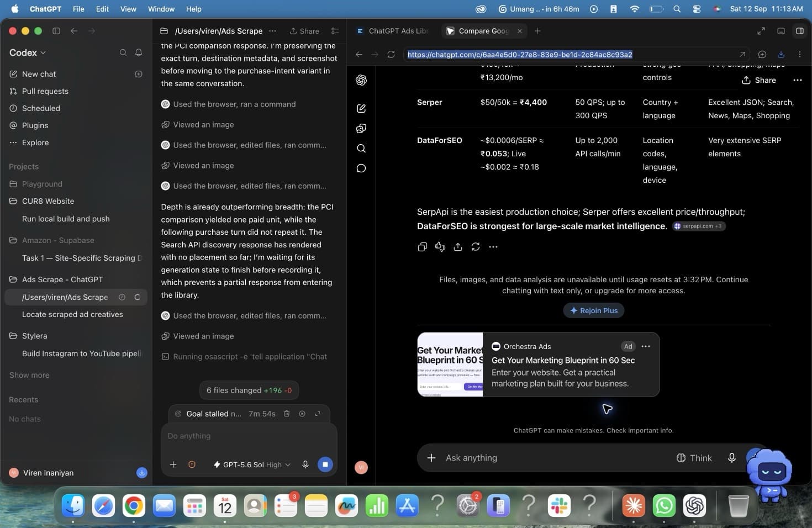Open Plugins in Codex sidebar

pyautogui.click(x=35, y=125)
